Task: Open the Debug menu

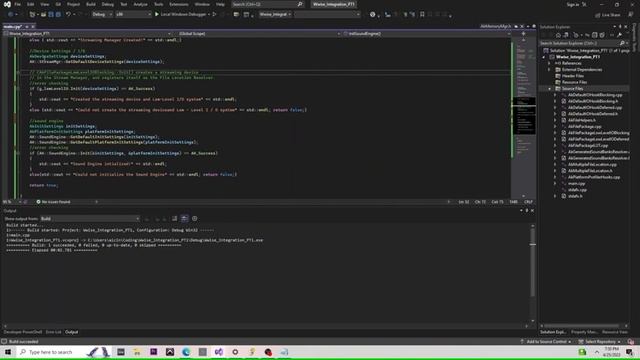Action: tap(108, 4)
